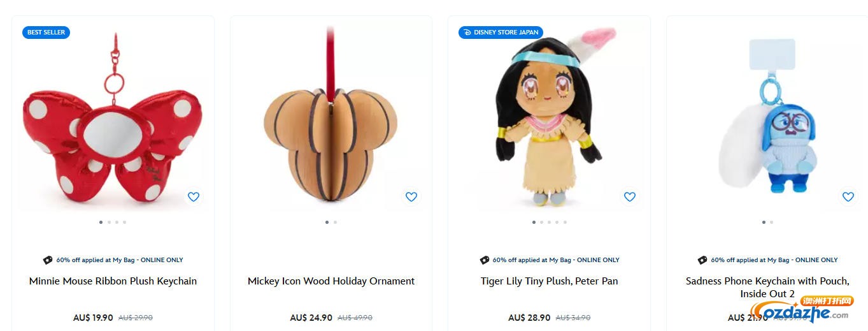Screen dimensions: 868x331
Task: Click discount tag icon under Tiger Lily plush
Action: 485,260
